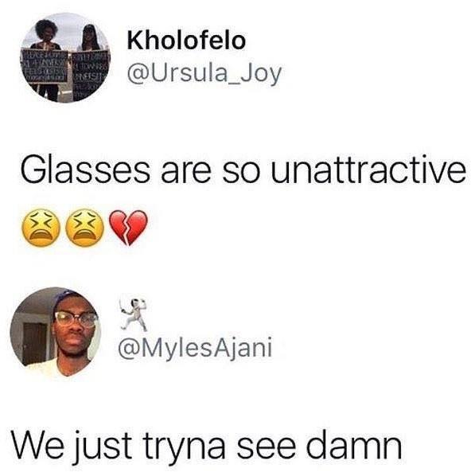Click the cap in MylesAjani's photo
Image resolution: width=471 pixels, height=476 pixels.
click(x=72, y=301)
